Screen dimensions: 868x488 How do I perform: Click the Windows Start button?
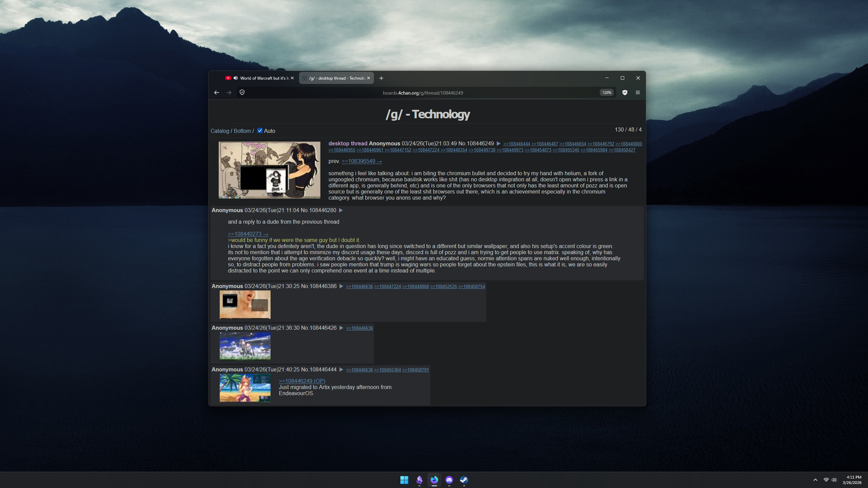point(404,480)
